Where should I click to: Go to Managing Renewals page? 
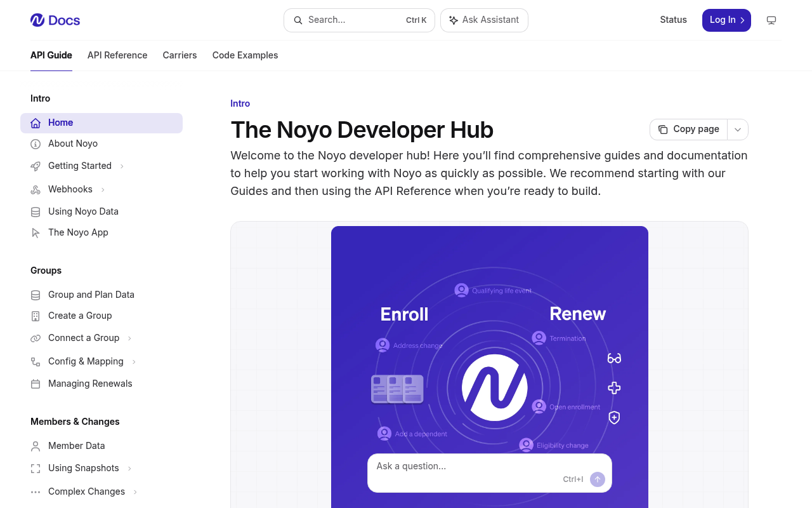tap(101, 384)
